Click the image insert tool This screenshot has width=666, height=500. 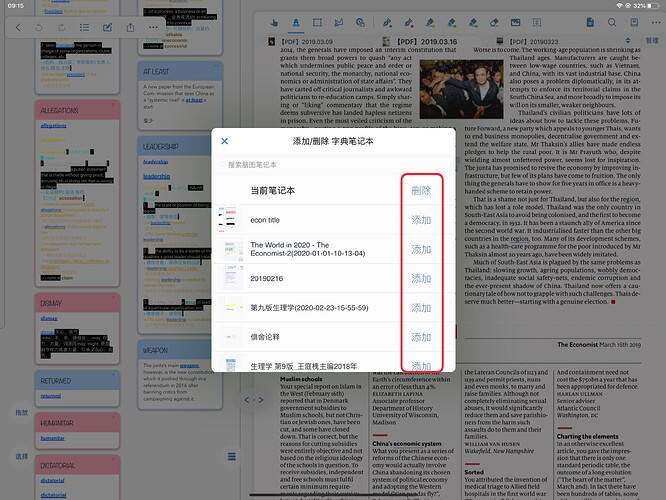516,23
